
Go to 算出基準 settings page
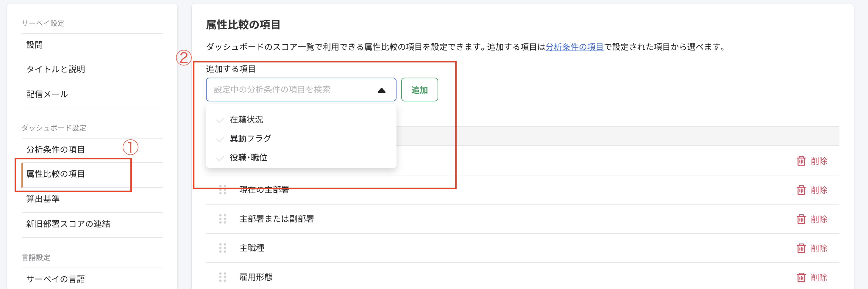click(43, 199)
